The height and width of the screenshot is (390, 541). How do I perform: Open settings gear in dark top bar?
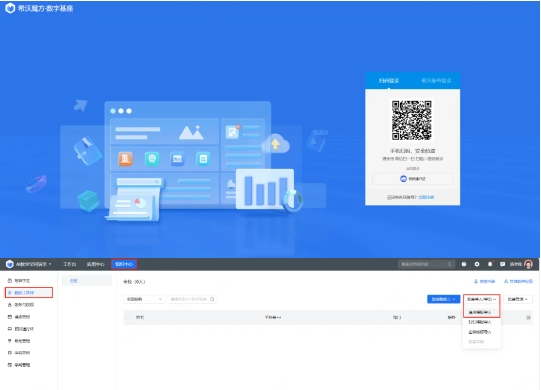(477, 264)
